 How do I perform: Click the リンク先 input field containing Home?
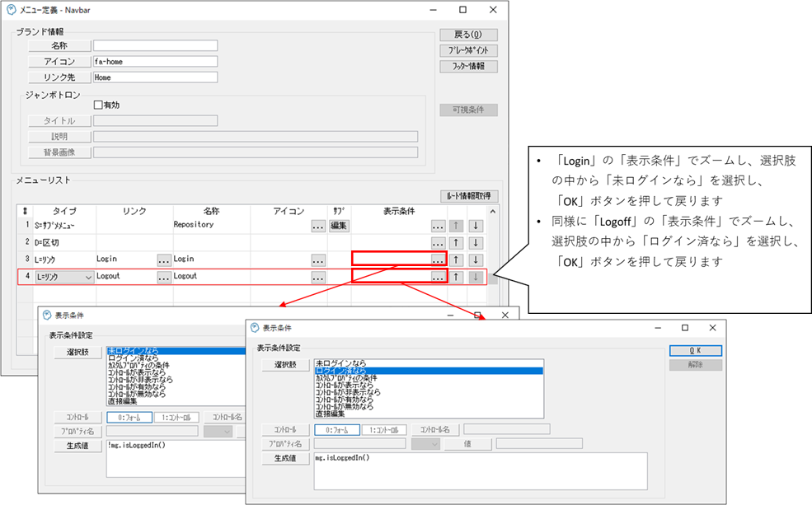[x=155, y=77]
